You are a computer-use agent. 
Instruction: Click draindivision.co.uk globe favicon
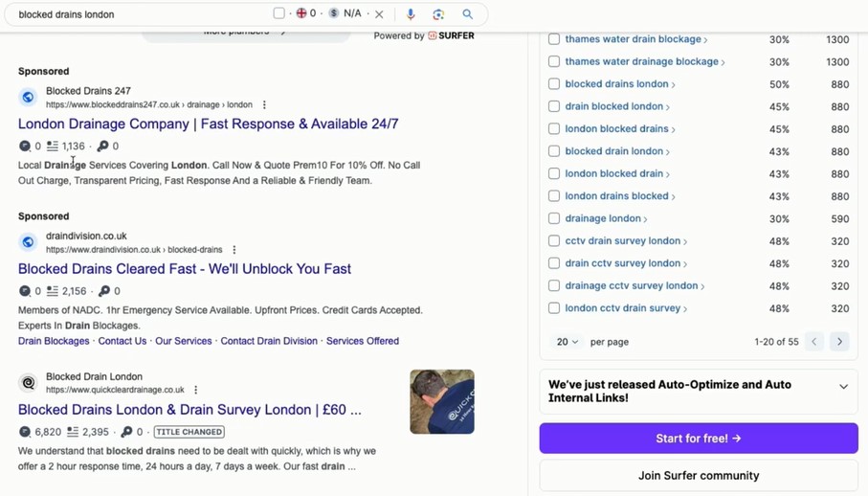pos(28,242)
